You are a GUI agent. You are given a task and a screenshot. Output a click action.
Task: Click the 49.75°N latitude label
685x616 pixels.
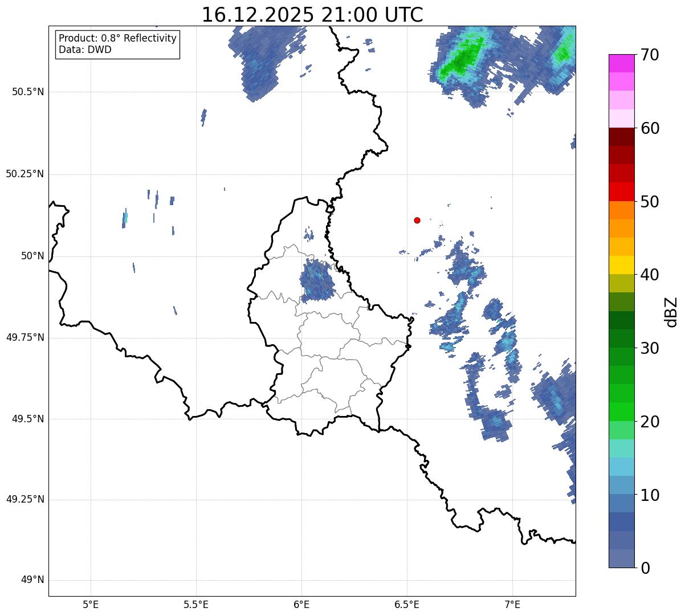coord(25,337)
